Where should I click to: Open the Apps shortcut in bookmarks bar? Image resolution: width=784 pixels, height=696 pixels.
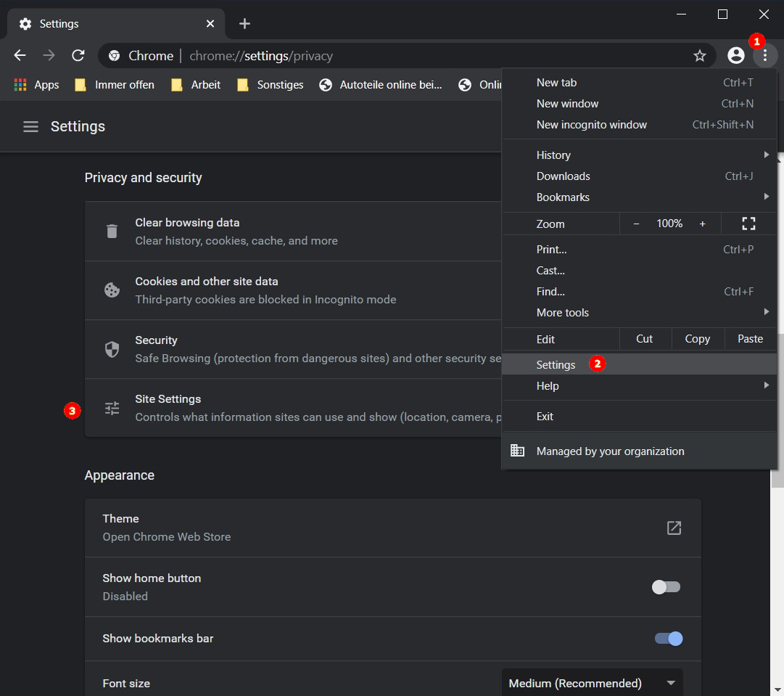click(x=37, y=85)
